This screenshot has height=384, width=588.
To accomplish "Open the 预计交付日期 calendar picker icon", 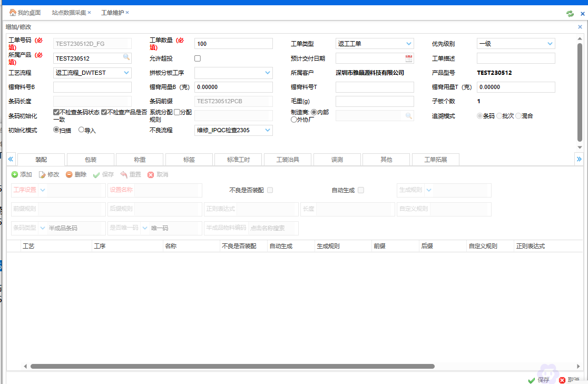I will pos(409,58).
